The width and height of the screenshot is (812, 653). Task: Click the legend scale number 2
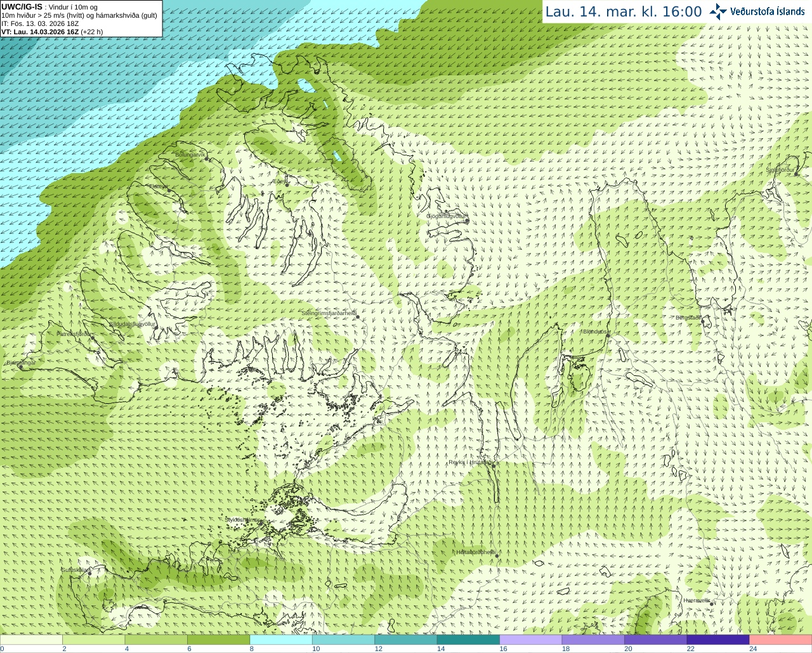(64, 649)
